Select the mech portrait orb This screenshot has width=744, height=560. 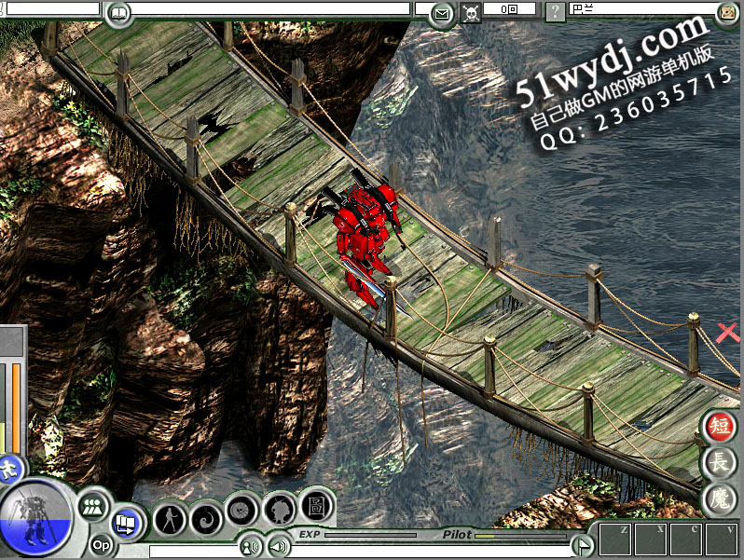pos(34,517)
